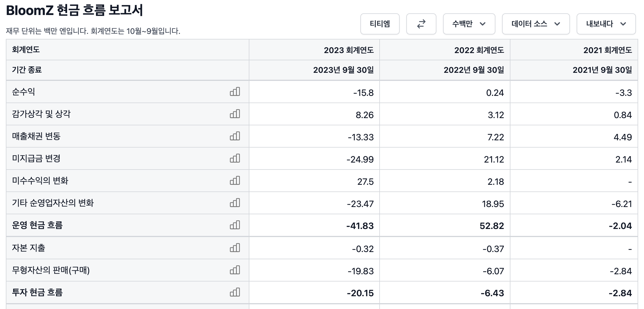View chart for 기타 순영업자산의 변화
Viewport: 644px width, 309px height.
pyautogui.click(x=235, y=203)
